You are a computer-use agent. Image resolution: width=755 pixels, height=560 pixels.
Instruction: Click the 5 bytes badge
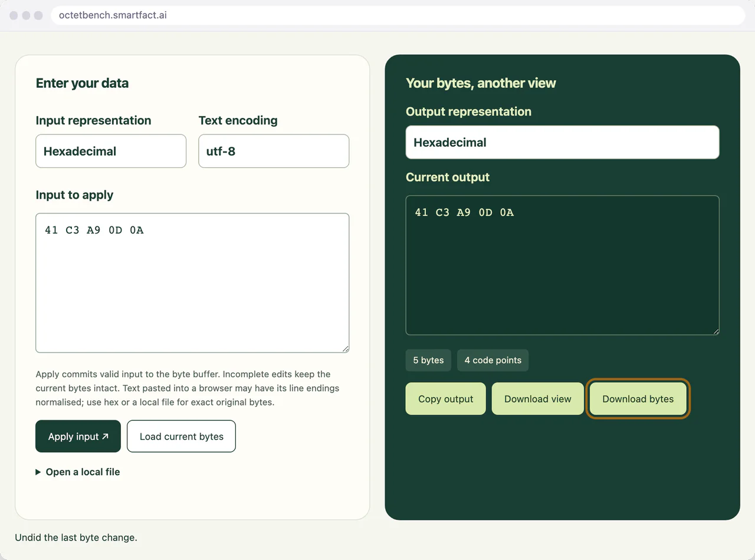428,360
